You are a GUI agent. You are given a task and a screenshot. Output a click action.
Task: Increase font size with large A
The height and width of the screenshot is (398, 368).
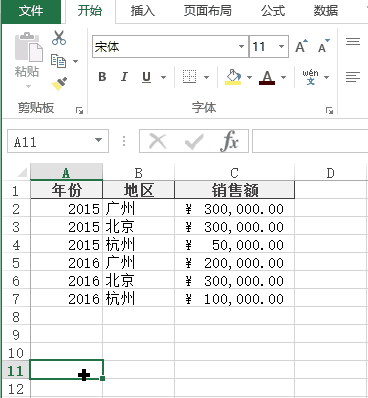point(301,47)
